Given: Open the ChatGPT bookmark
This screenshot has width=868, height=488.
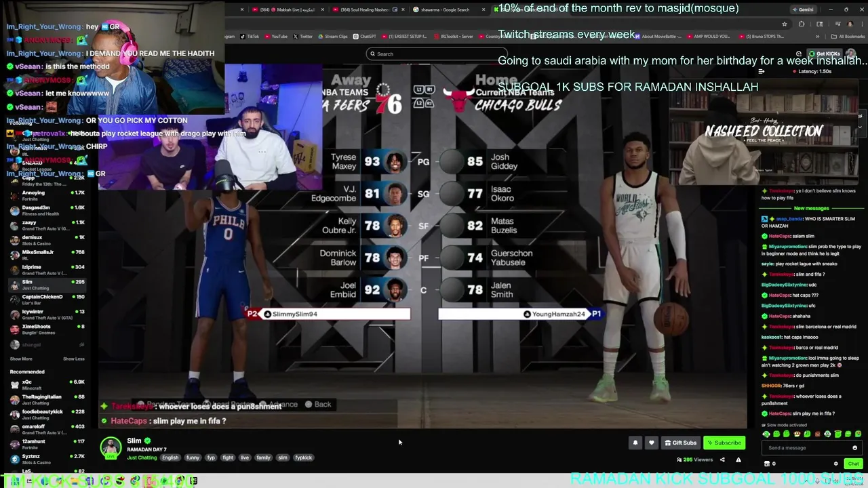Looking at the screenshot, I should (365, 37).
